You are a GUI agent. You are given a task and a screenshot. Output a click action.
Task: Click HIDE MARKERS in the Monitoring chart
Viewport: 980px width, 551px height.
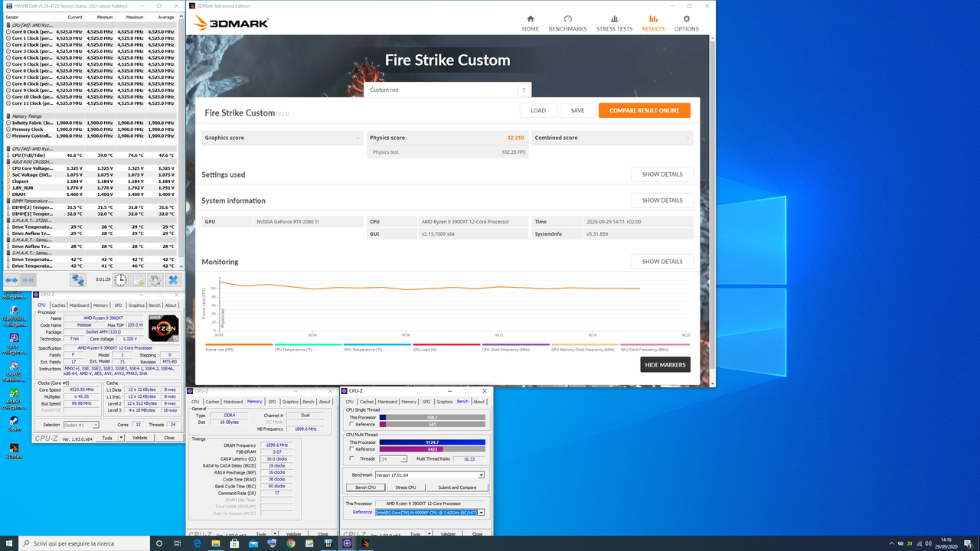[665, 365]
